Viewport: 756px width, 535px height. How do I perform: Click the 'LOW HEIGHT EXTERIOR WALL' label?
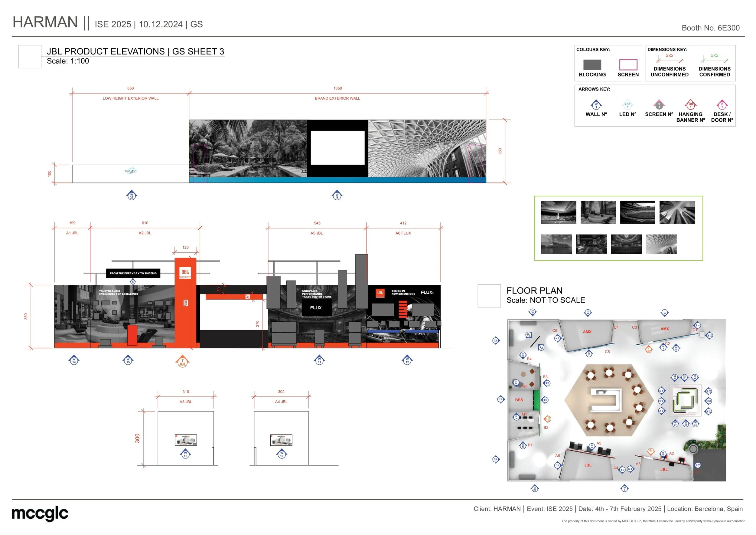[x=130, y=98]
